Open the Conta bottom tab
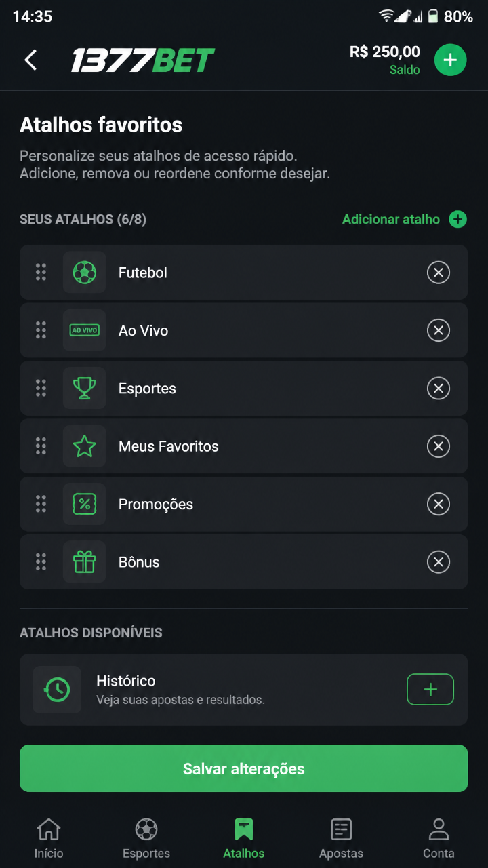This screenshot has height=868, width=488. click(439, 838)
